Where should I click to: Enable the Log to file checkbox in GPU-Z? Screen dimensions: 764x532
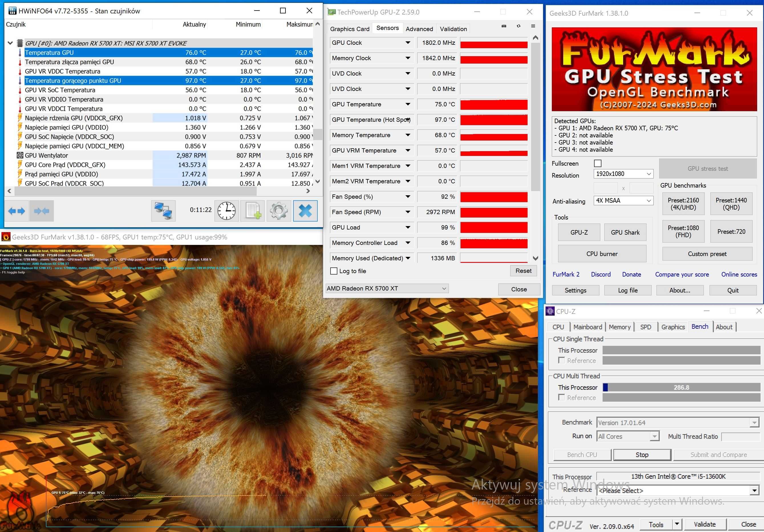click(334, 271)
